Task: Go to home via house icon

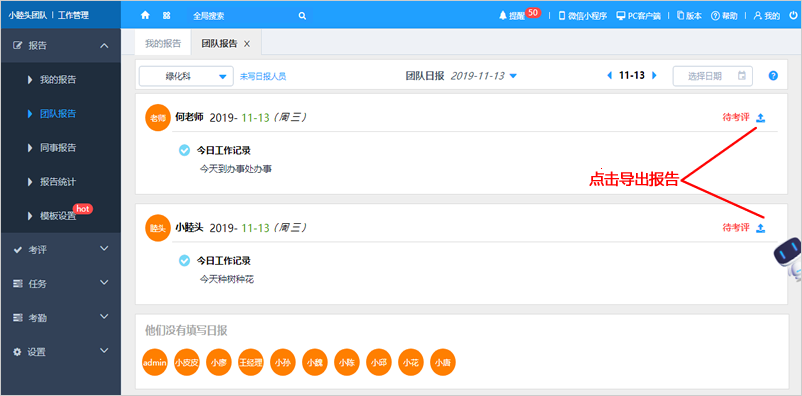Action: (x=145, y=16)
